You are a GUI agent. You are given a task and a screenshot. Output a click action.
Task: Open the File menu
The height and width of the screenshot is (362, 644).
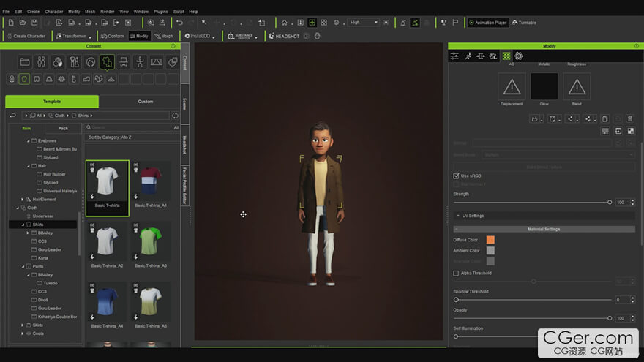[6, 12]
